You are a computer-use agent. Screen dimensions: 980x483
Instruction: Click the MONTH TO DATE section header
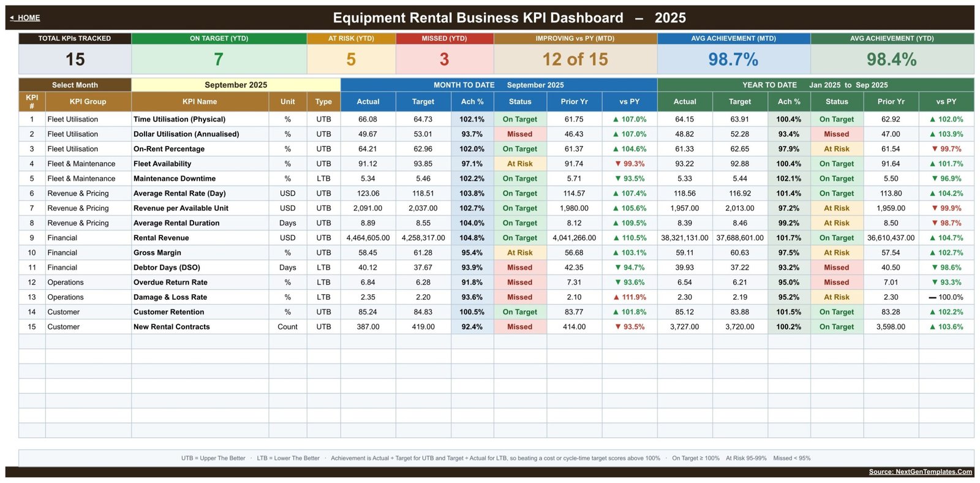(x=499, y=85)
